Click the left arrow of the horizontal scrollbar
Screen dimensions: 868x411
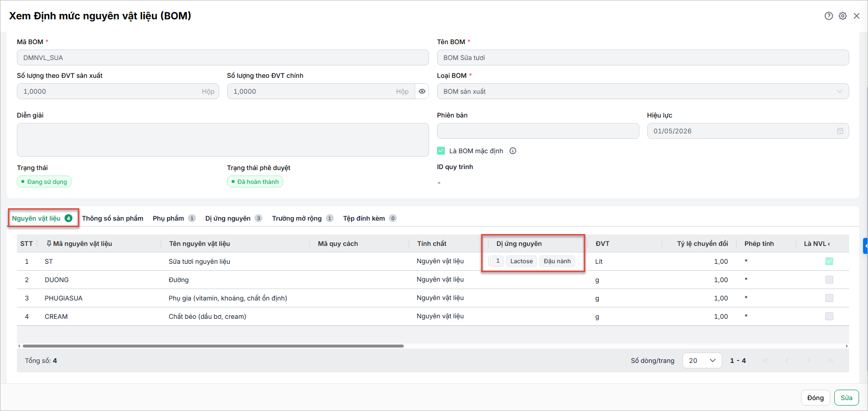click(x=19, y=346)
